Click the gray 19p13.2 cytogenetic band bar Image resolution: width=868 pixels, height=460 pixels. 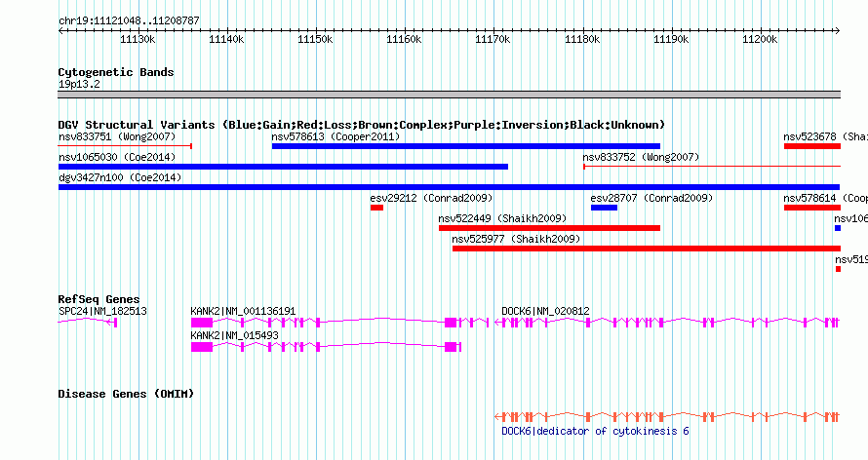[449, 95]
